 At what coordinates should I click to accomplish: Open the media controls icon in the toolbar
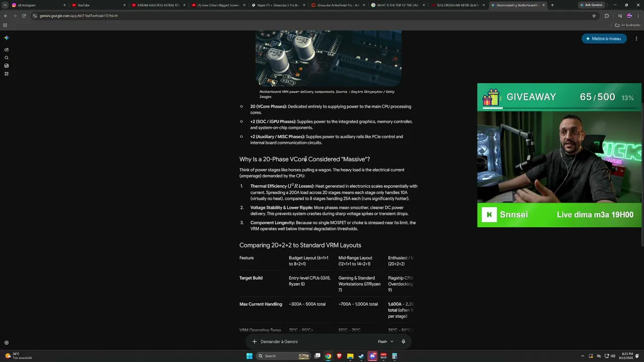(620, 16)
